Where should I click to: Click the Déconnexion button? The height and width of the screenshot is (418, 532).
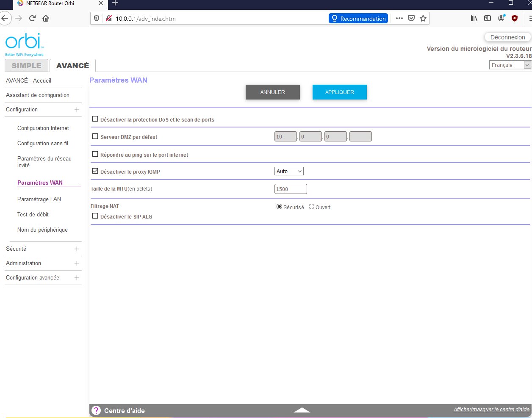pos(507,37)
